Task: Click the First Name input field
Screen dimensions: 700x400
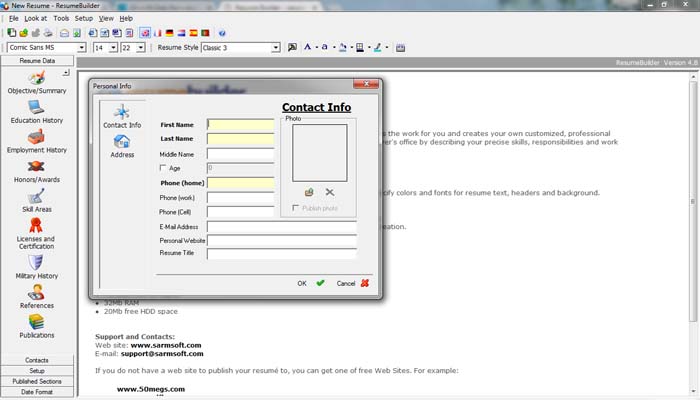Action: pyautogui.click(x=241, y=125)
